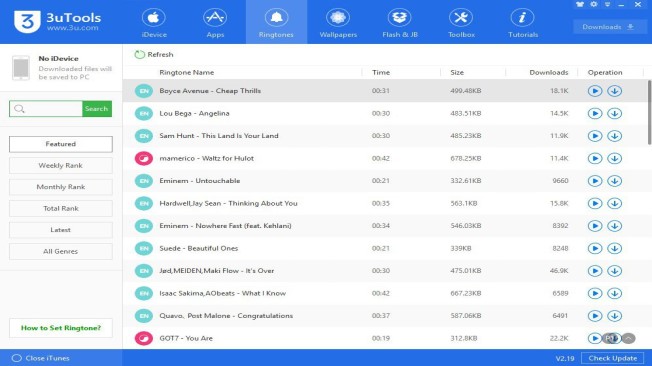Download Eminem - Nowhere Fast ringtone
Image resolution: width=652 pixels, height=366 pixels.
(x=615, y=225)
